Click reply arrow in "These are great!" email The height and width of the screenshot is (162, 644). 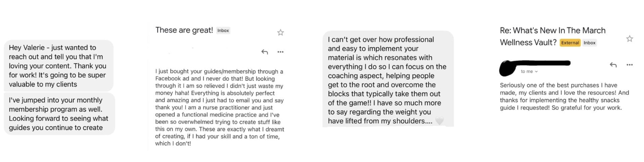tap(265, 52)
